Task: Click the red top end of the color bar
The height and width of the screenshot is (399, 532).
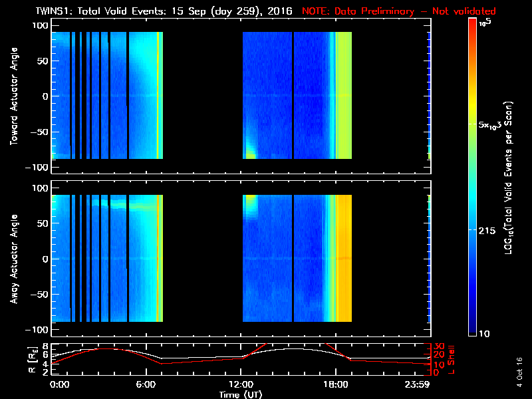Action: click(x=472, y=23)
